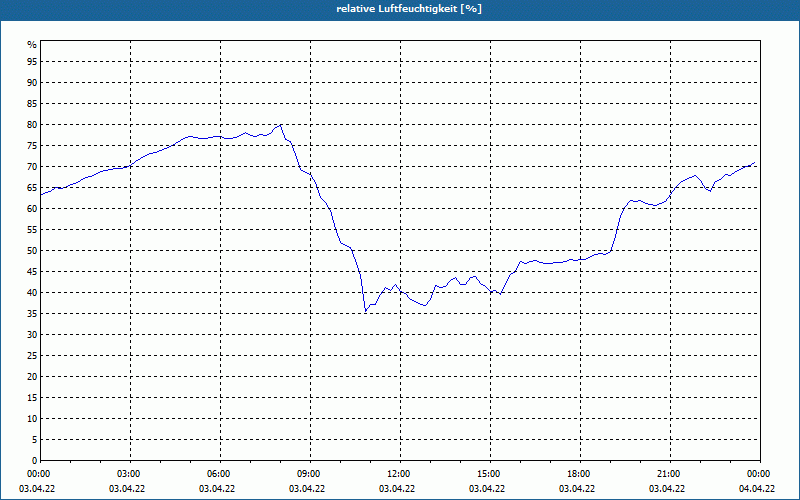Click the y-axis label '30'
The height and width of the screenshot is (500, 800).
[32, 335]
